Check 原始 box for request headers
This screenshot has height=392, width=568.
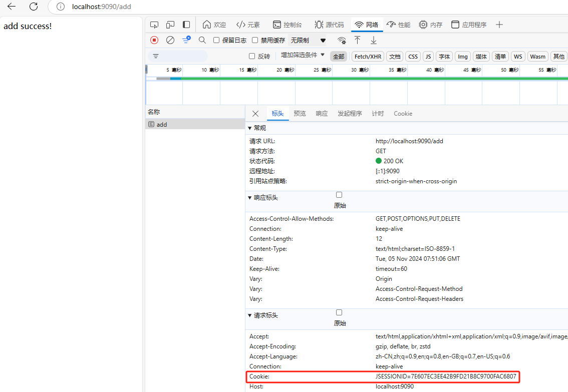tap(339, 312)
